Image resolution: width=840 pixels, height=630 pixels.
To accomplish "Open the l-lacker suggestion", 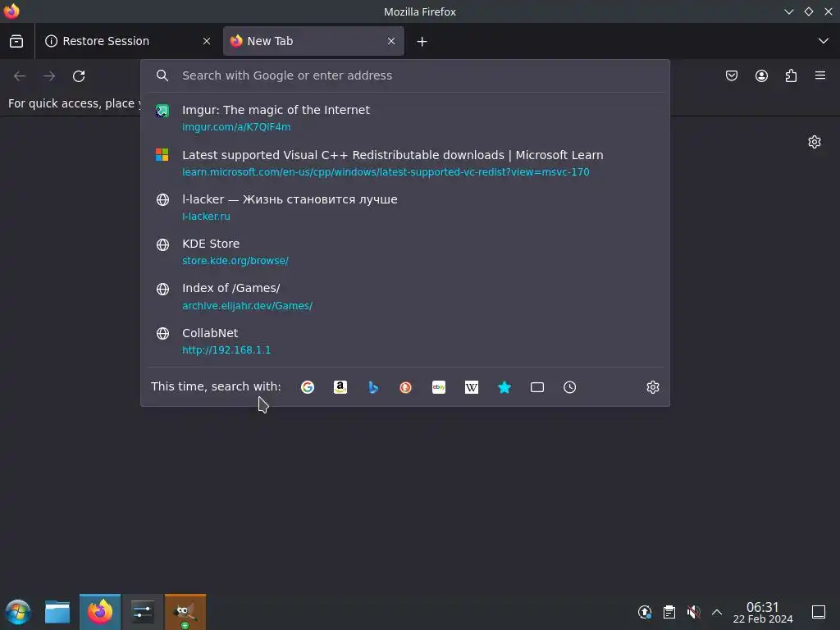I will [x=405, y=207].
